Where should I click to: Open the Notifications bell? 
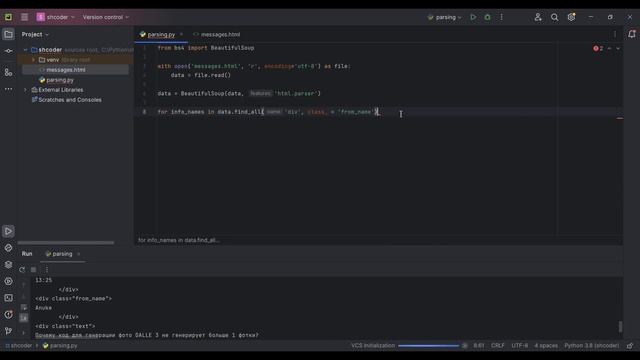pos(631,34)
